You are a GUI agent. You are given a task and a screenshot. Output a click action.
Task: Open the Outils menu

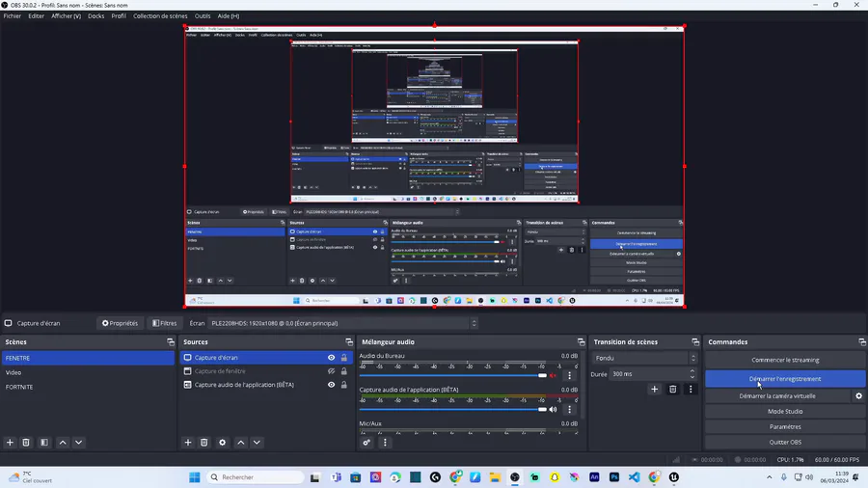click(203, 16)
